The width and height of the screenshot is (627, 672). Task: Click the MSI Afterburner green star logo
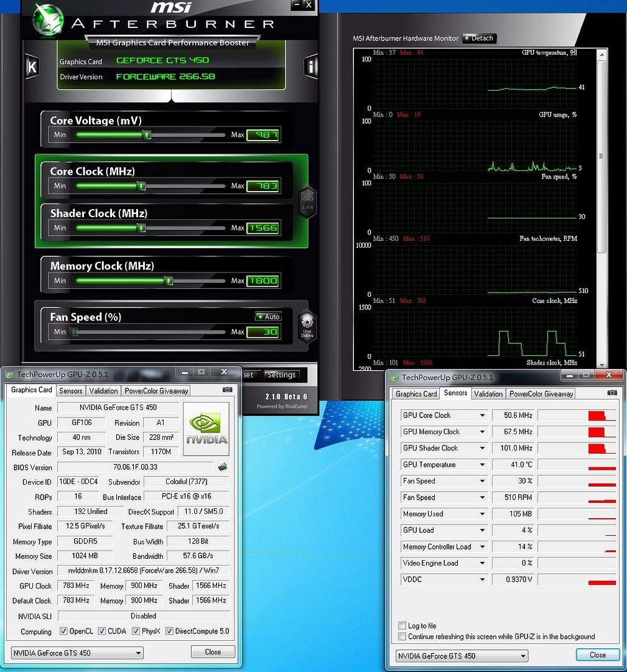pos(47,19)
